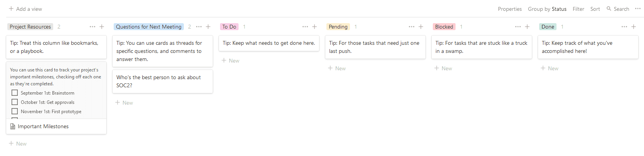Add a New card under To Do
Screen dimensions: 644x156
pos(230,61)
